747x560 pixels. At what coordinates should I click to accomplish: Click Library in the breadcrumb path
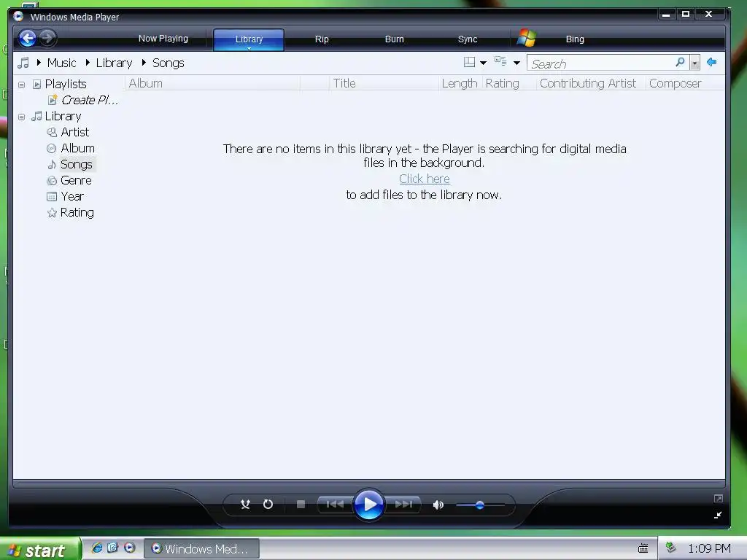coord(114,63)
